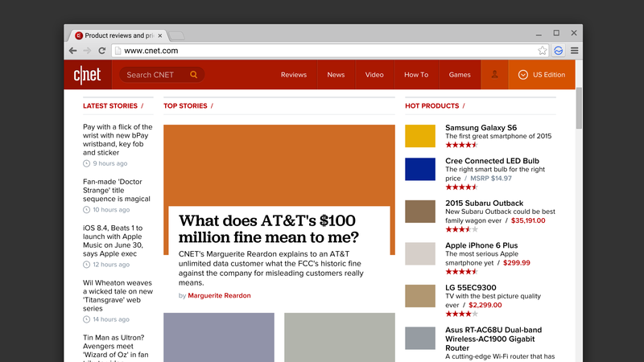This screenshot has width=644, height=362.
Task: Click the Asus router gray thumbnail
Action: click(420, 338)
